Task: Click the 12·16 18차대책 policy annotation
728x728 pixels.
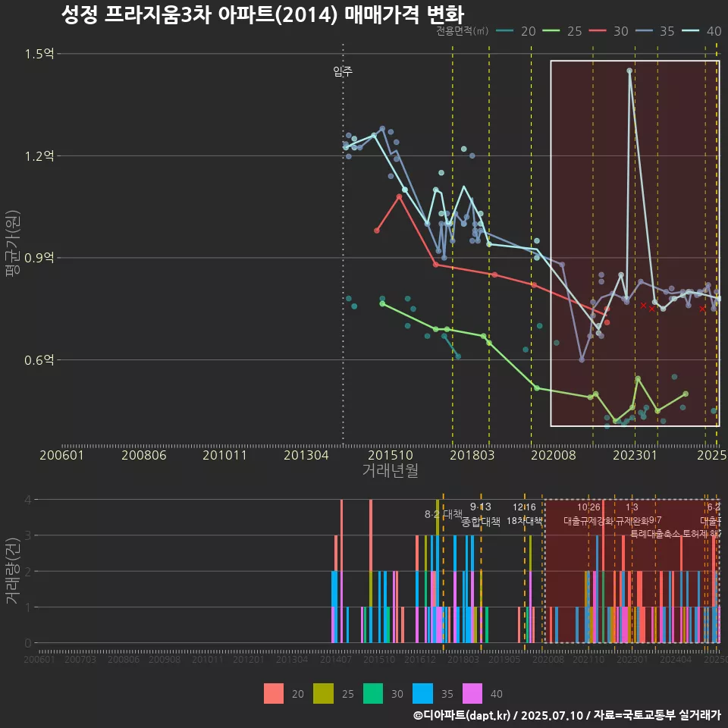Action: tap(524, 514)
